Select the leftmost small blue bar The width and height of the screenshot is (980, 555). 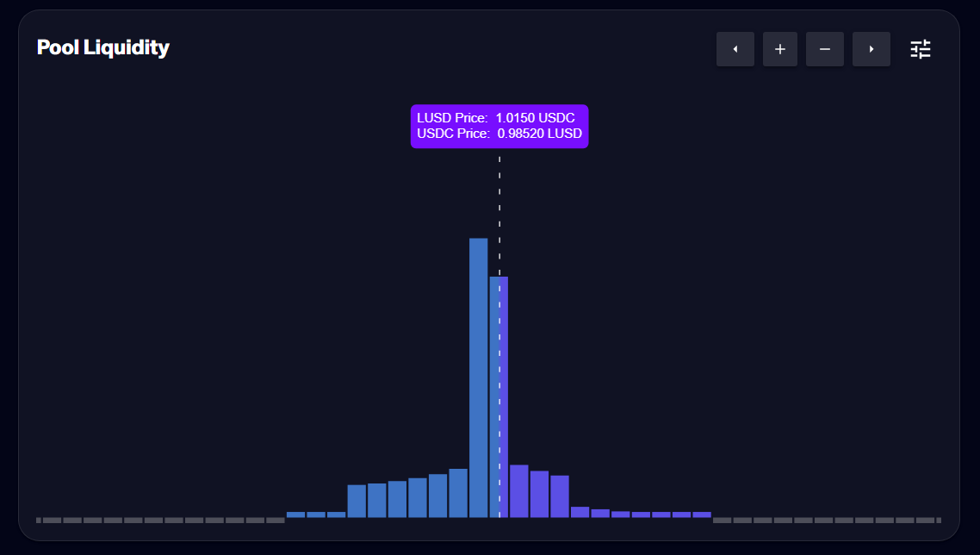(295, 514)
